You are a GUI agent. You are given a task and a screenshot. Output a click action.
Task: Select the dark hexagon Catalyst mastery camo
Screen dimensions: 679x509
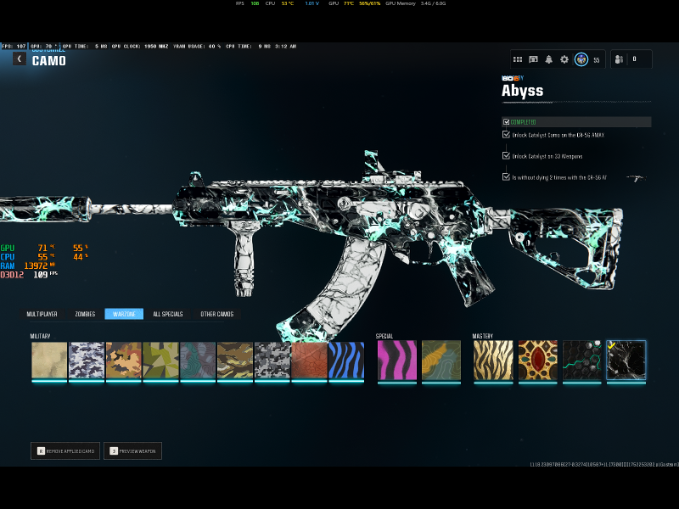pos(582,361)
